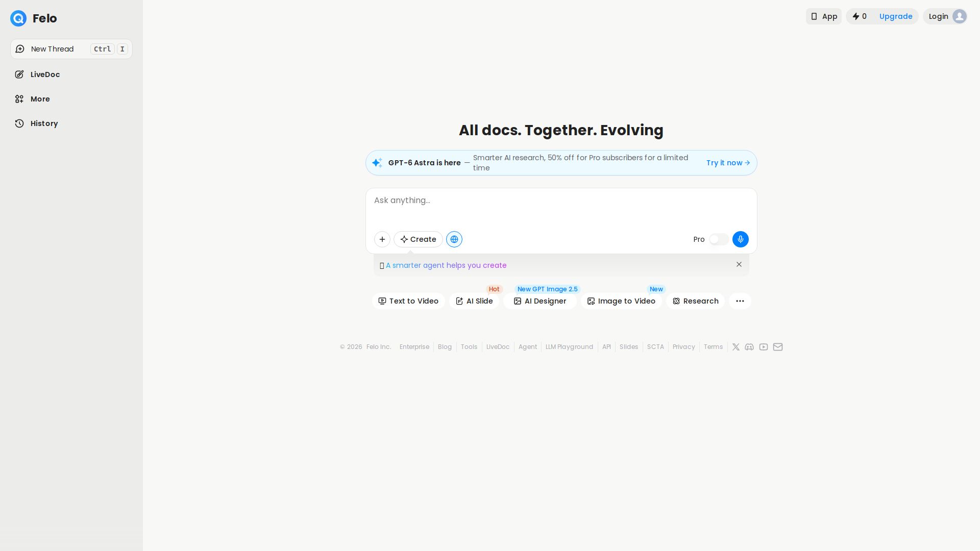Screen dimensions: 980x551
Task: Click the 'GPT-6 Astra is here' text
Action: [425, 163]
